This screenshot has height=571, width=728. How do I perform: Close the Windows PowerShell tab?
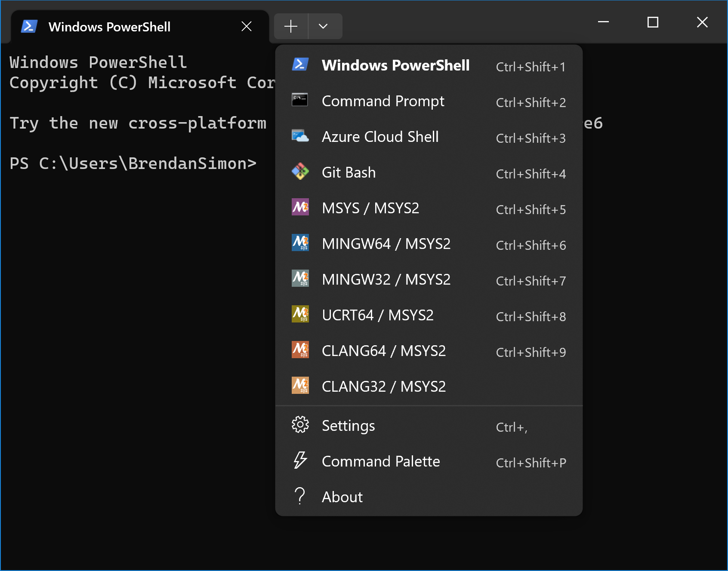click(x=246, y=26)
